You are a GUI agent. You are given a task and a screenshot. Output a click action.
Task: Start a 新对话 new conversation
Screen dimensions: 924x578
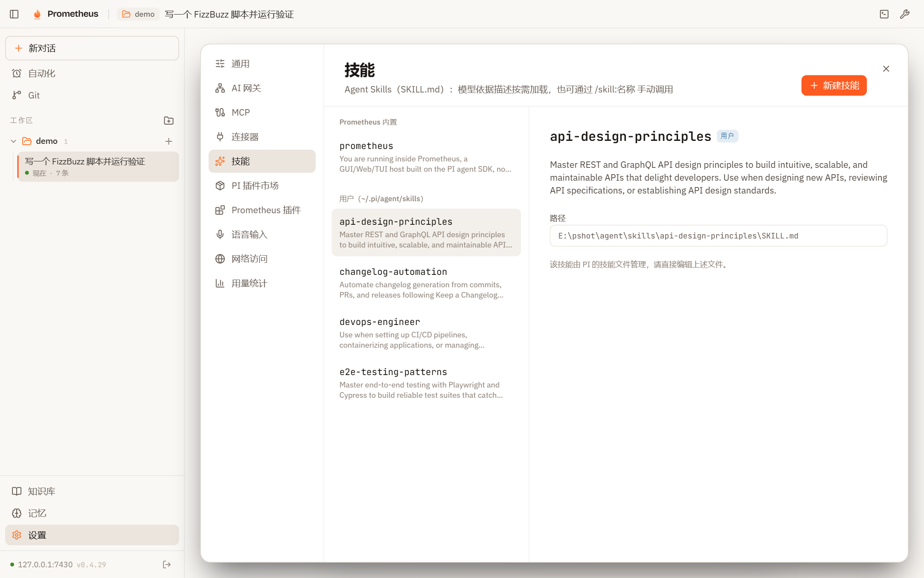click(92, 48)
